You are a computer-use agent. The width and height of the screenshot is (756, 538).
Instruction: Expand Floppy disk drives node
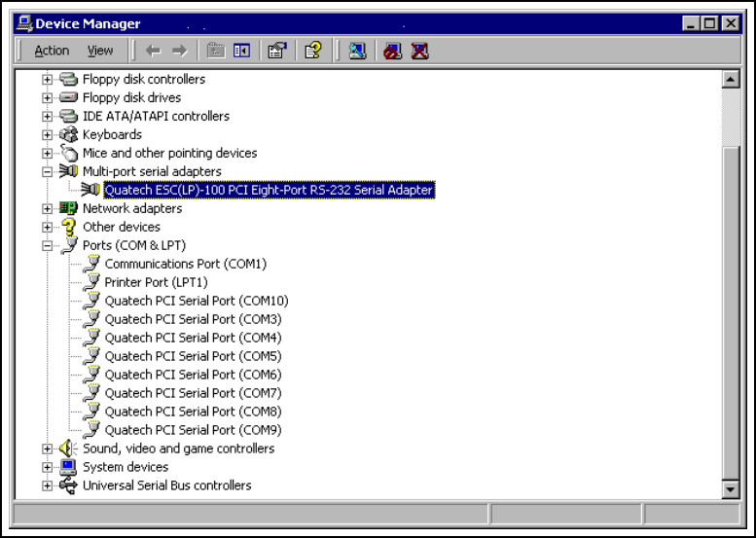point(47,97)
